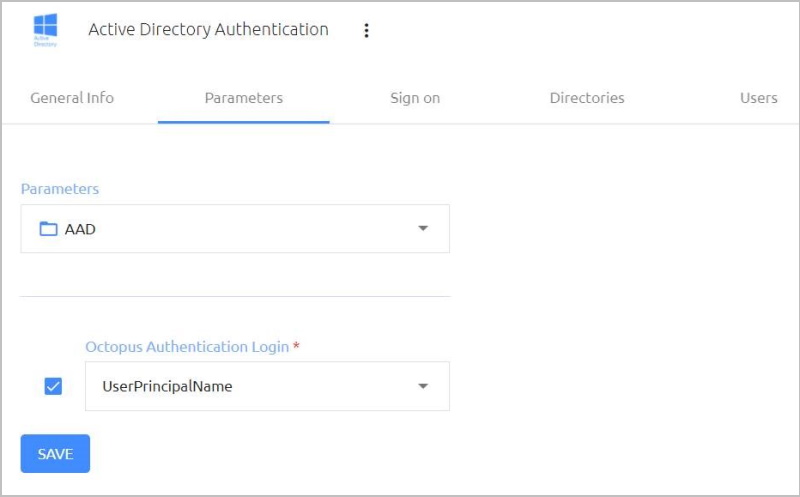This screenshot has height=497, width=800.
Task: Open the Sign on tab
Action: pos(415,98)
